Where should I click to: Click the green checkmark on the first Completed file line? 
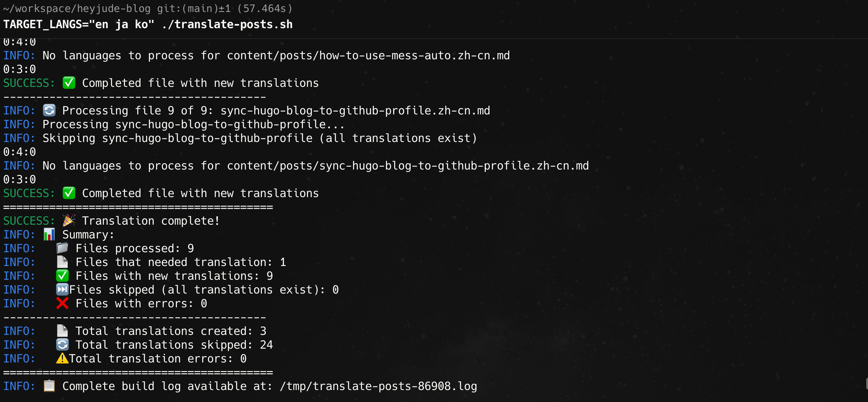pyautogui.click(x=69, y=83)
